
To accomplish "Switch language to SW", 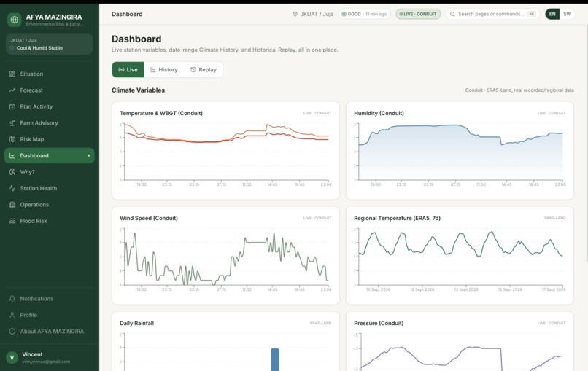I will point(568,14).
